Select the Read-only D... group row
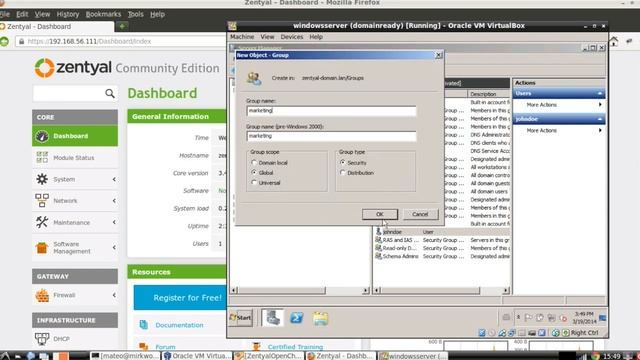This screenshot has height=360, width=640. 442,248
